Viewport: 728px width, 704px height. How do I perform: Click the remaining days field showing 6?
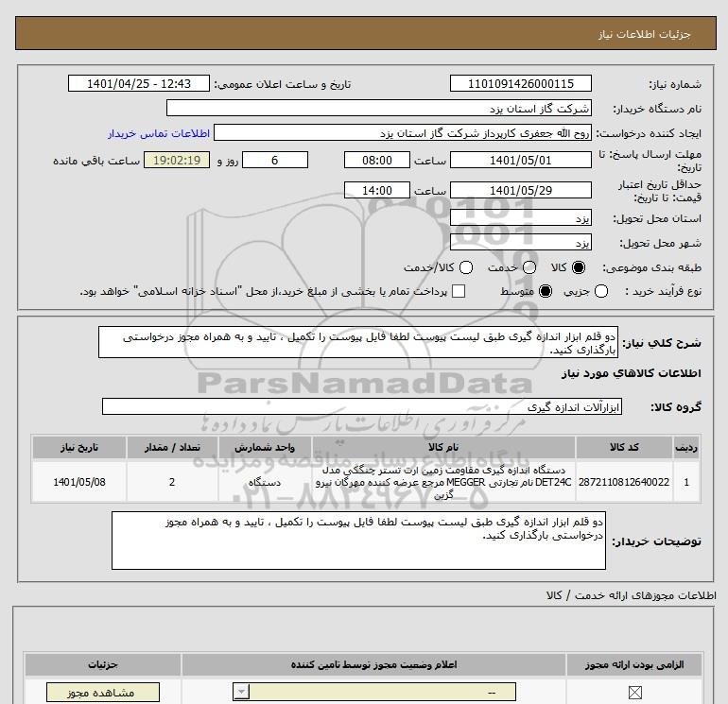[x=275, y=160]
